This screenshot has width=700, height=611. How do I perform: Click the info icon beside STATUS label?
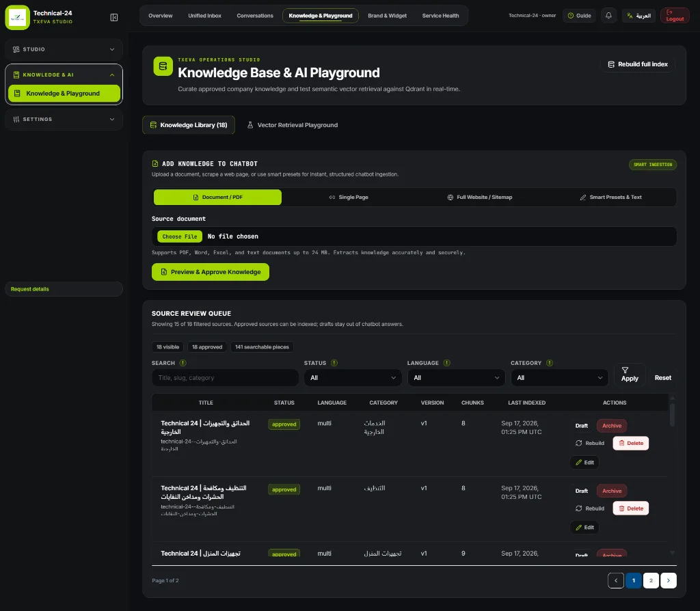tap(334, 363)
